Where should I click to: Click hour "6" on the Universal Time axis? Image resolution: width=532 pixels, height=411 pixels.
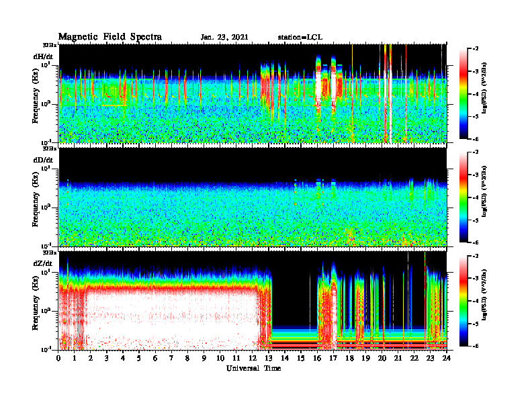155,358
